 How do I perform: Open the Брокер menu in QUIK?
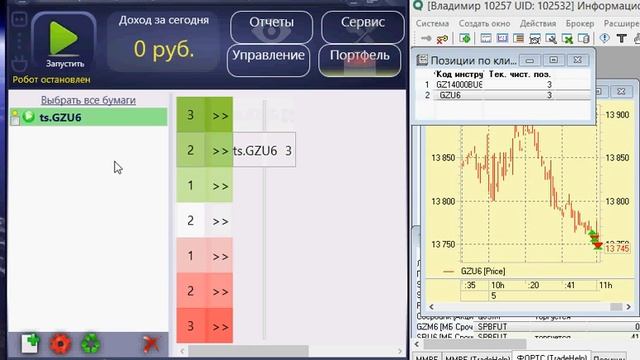580,24
